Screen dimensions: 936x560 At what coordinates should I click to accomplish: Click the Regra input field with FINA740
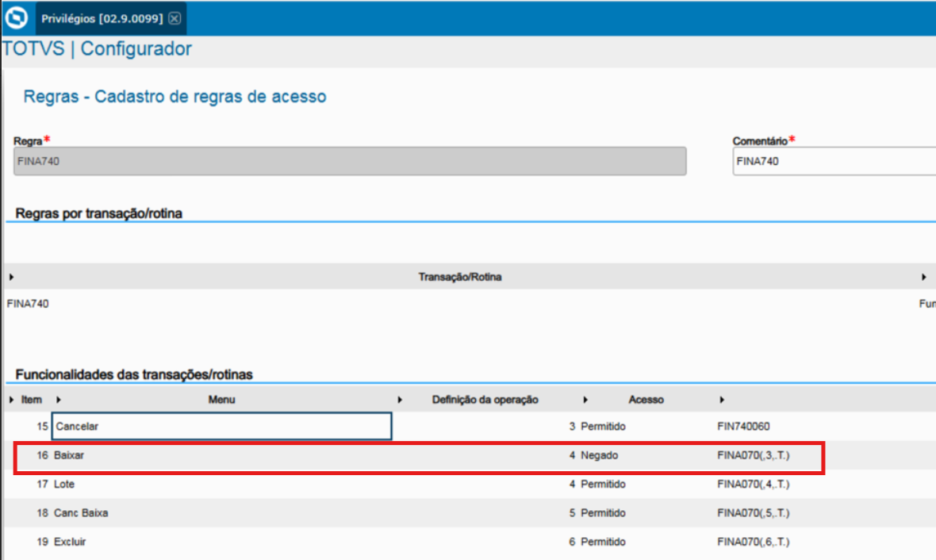[350, 161]
